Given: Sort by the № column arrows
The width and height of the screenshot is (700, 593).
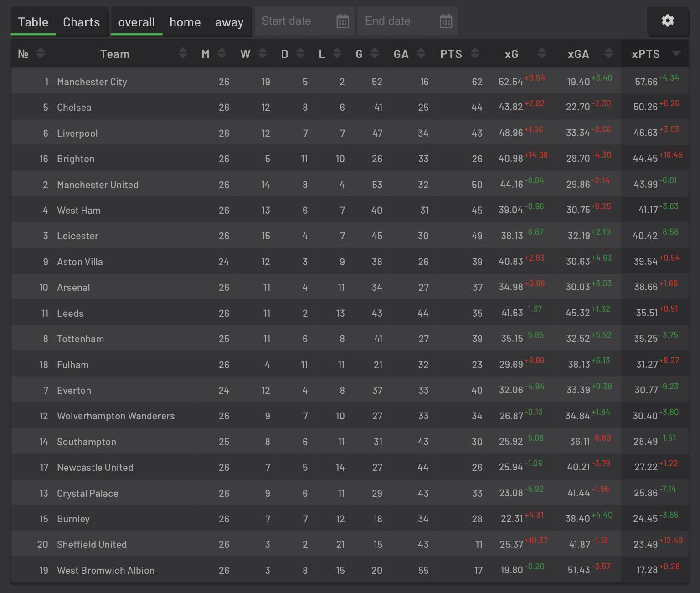Looking at the screenshot, I should pyautogui.click(x=41, y=53).
